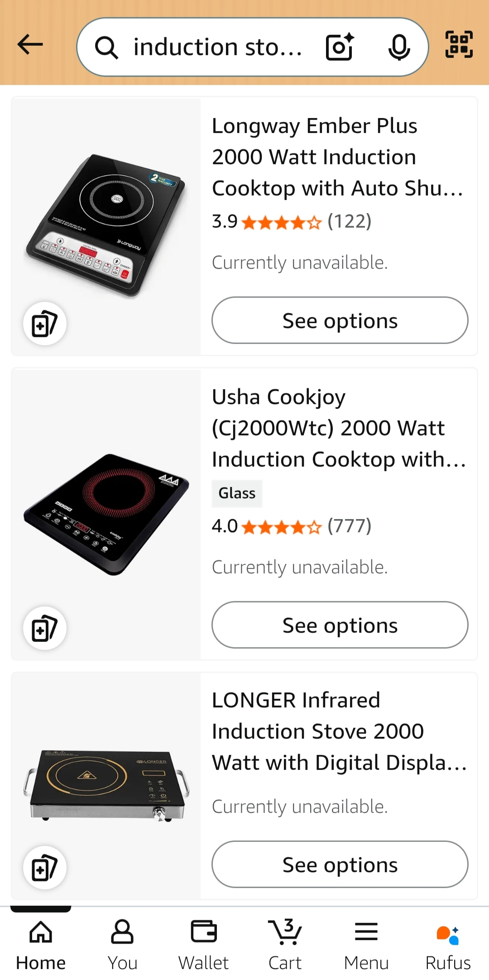Open Rufus assistant

pos(448,944)
